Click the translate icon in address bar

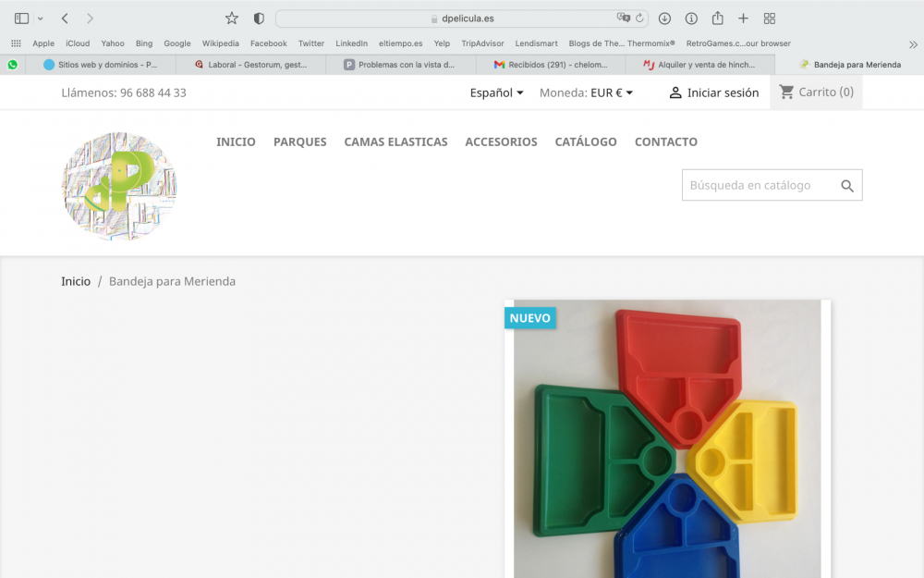(623, 18)
